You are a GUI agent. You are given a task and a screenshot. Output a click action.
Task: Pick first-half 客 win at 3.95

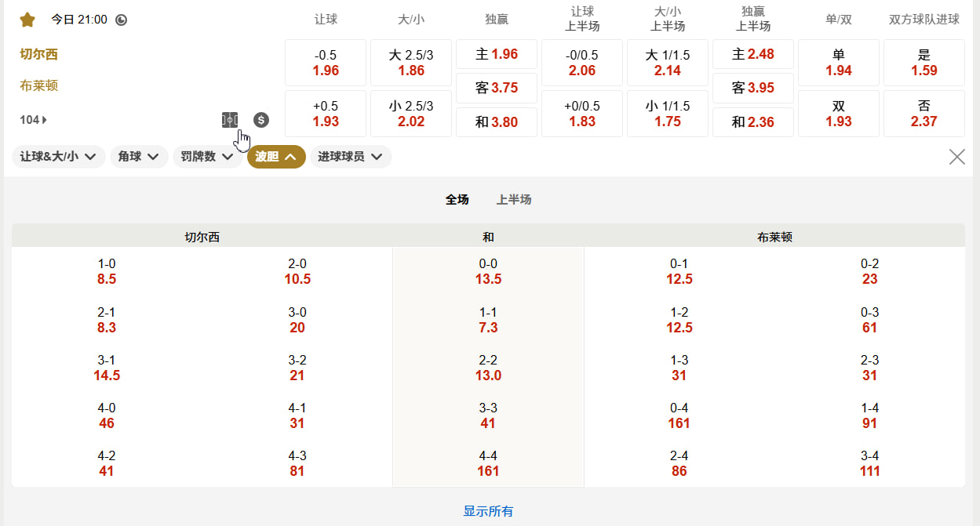coord(753,88)
